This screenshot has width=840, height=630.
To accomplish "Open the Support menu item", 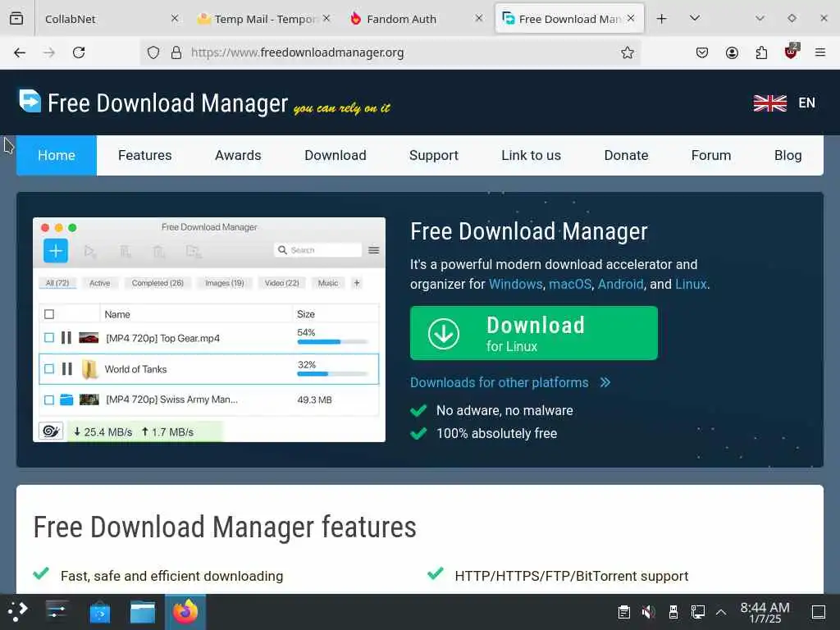I will 433,155.
